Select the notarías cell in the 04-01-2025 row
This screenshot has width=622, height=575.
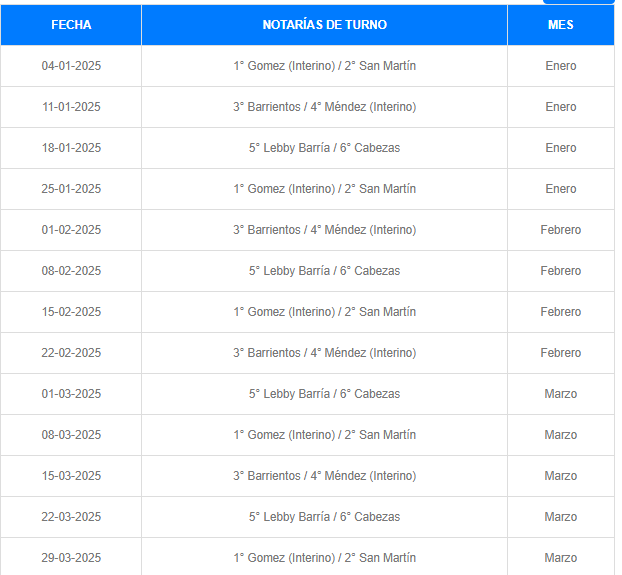pos(324,66)
